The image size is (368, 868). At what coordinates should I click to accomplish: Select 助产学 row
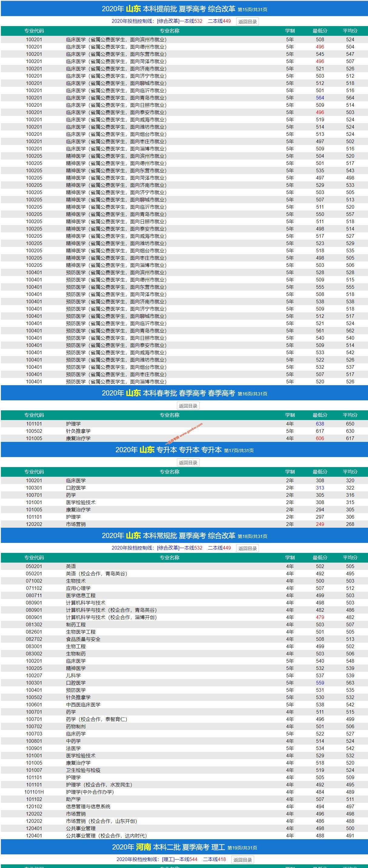tap(184, 799)
